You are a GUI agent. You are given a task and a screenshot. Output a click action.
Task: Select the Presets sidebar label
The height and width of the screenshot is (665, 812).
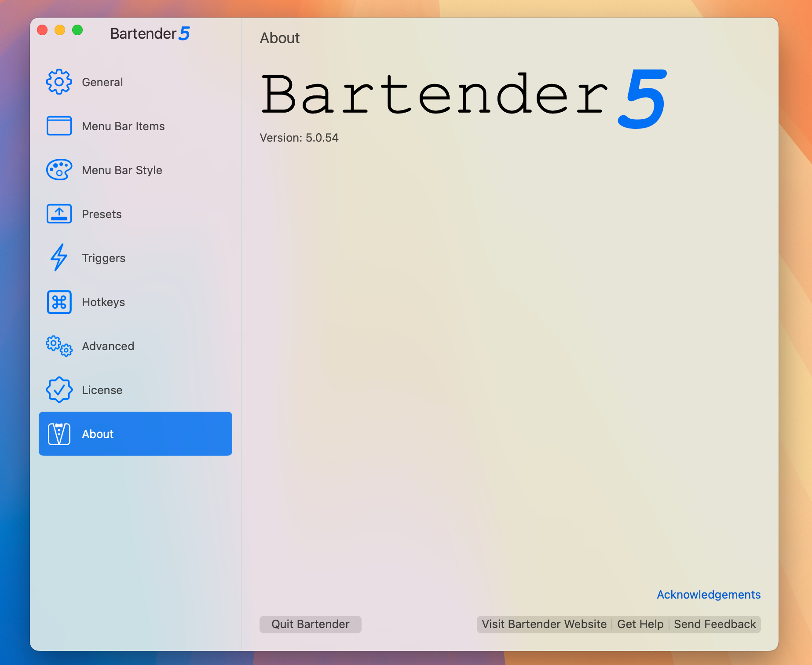[x=102, y=214]
